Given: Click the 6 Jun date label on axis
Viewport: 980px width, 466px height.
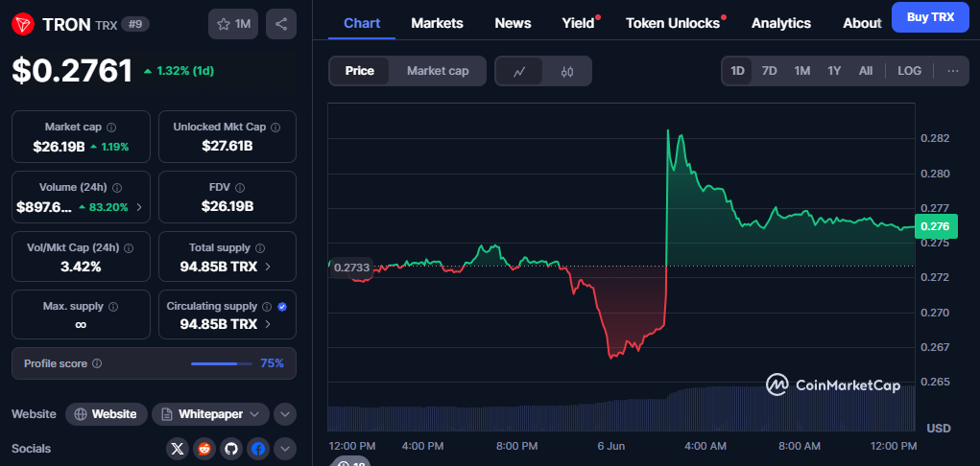Looking at the screenshot, I should click(x=610, y=446).
